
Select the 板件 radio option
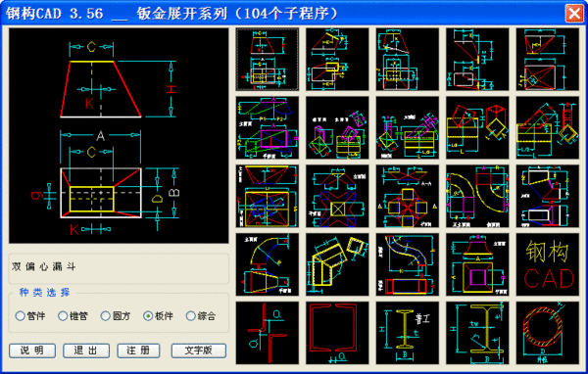[x=158, y=316]
